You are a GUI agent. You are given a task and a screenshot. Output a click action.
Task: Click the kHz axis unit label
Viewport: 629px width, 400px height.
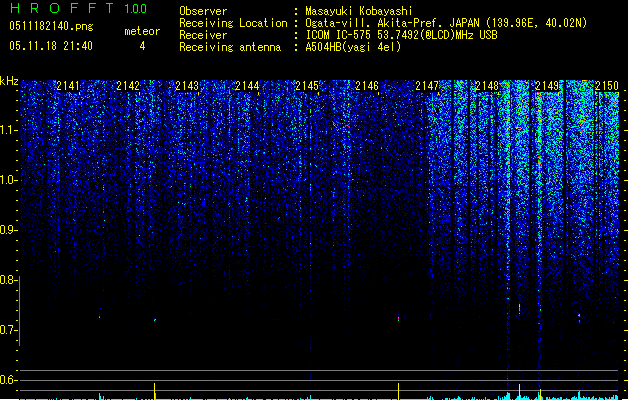(x=9, y=81)
